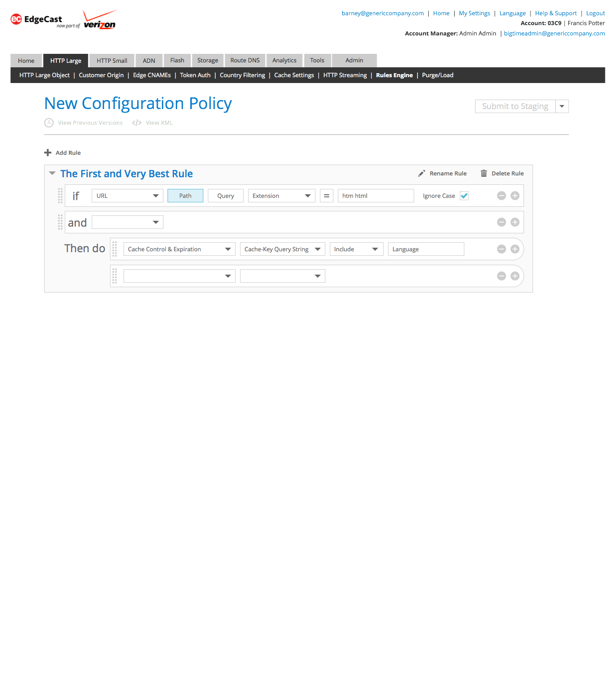Grab the drag handle of the 'if' row
Screen dimensions: 613x700
point(61,196)
